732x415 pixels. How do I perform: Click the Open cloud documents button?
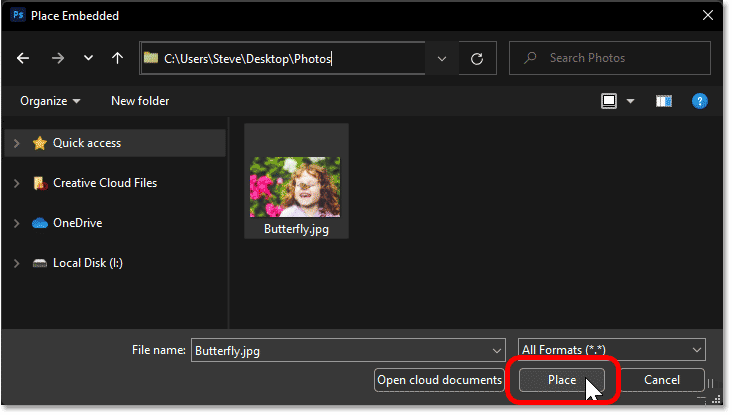(x=440, y=380)
